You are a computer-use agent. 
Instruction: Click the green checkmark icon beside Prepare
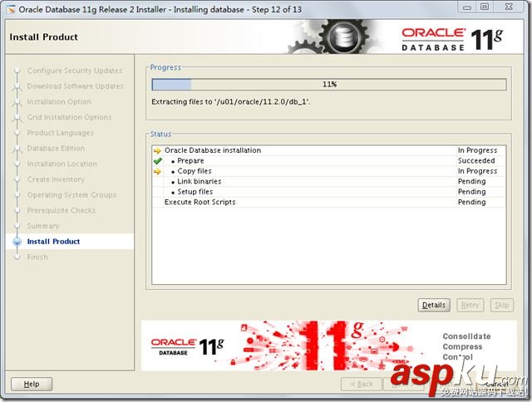[157, 160]
